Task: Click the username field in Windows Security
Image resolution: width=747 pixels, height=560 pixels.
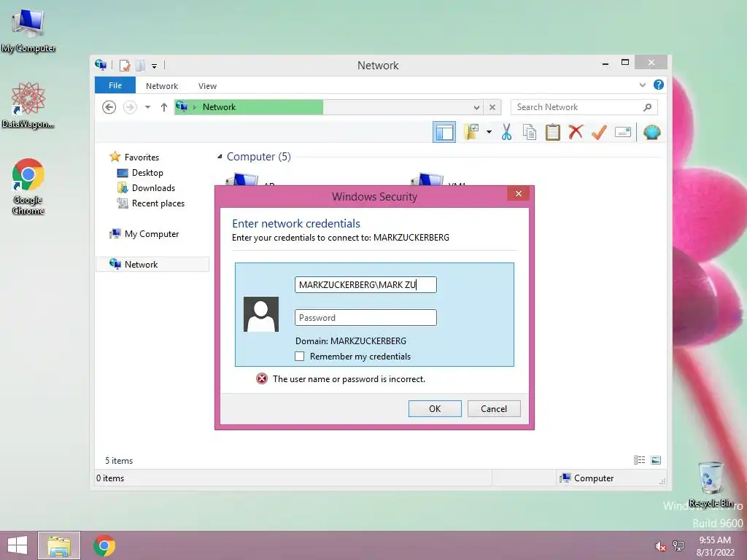Action: click(365, 285)
